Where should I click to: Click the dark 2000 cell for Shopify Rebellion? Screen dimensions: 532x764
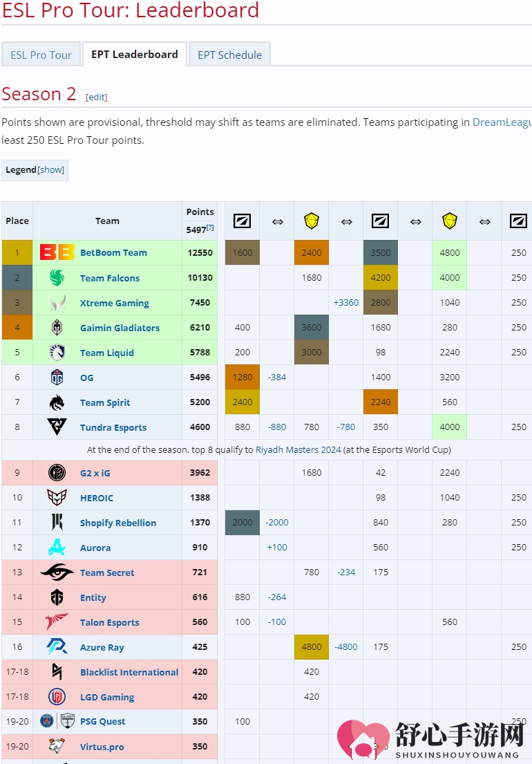pyautogui.click(x=243, y=522)
